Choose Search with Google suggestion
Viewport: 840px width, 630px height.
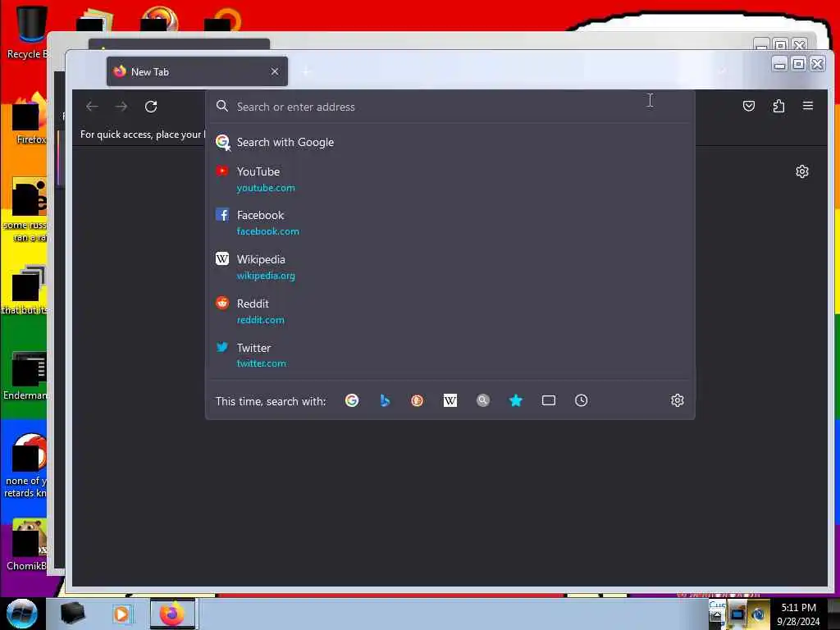(x=450, y=142)
